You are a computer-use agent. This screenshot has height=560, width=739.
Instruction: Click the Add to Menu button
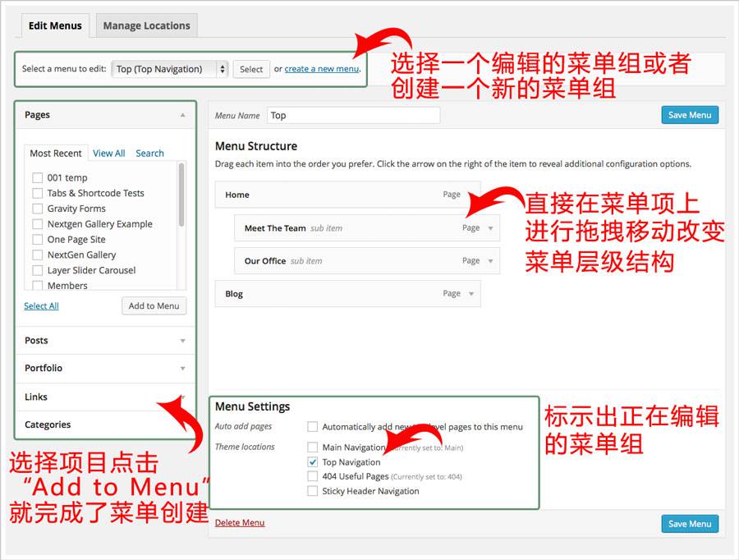coord(154,305)
